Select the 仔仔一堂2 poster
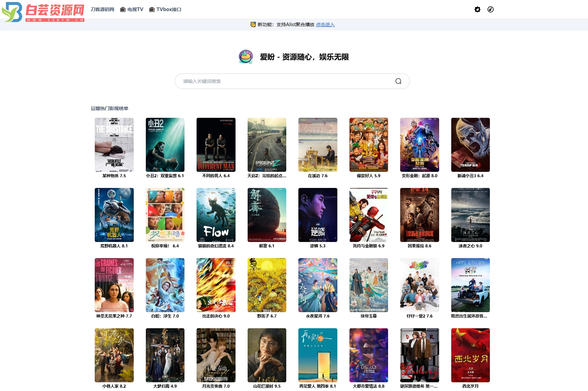The image size is (588, 391). click(x=420, y=285)
